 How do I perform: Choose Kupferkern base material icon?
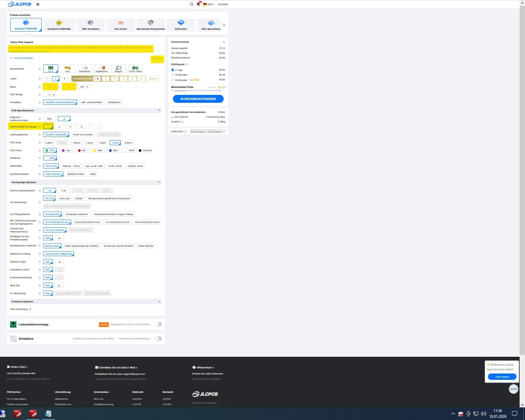click(x=102, y=69)
